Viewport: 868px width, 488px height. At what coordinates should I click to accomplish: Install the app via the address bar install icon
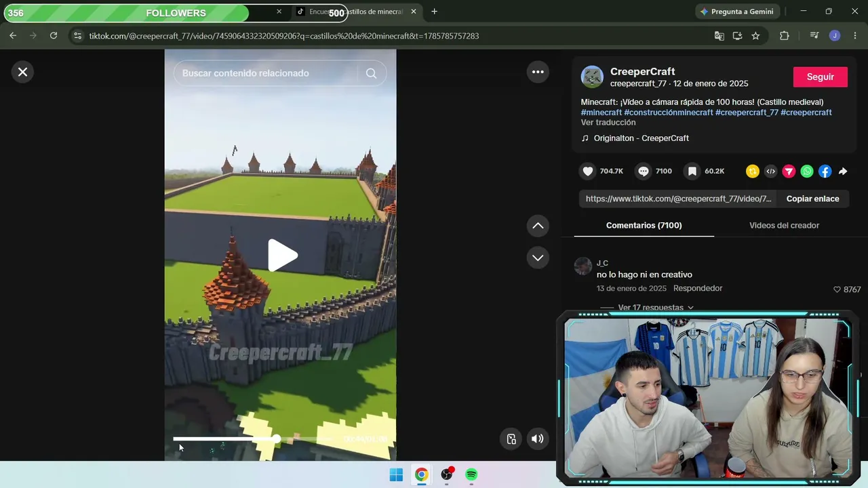pyautogui.click(x=737, y=36)
